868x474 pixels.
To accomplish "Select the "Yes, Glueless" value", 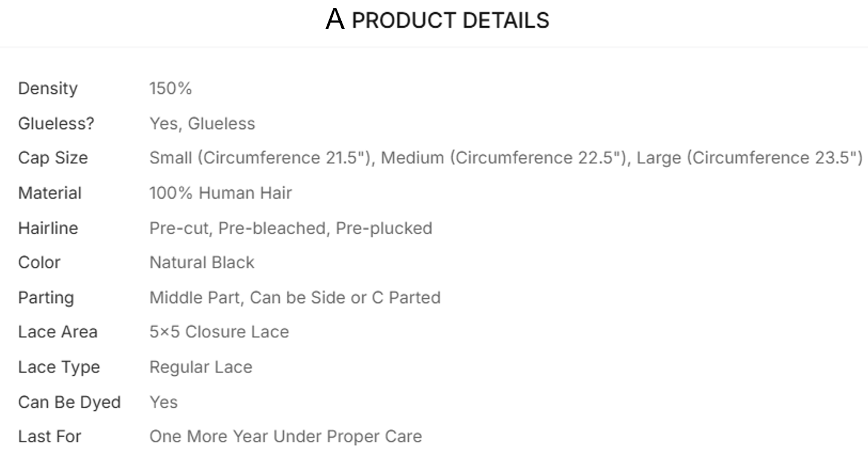I will tap(202, 123).
